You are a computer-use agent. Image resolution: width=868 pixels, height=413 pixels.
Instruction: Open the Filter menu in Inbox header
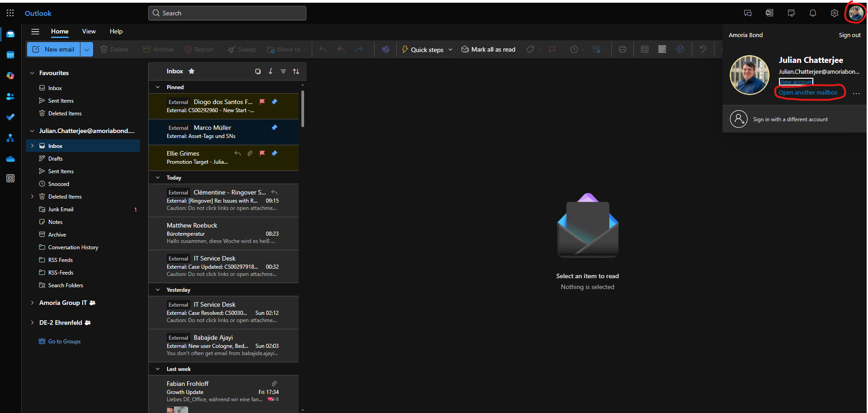(x=283, y=71)
